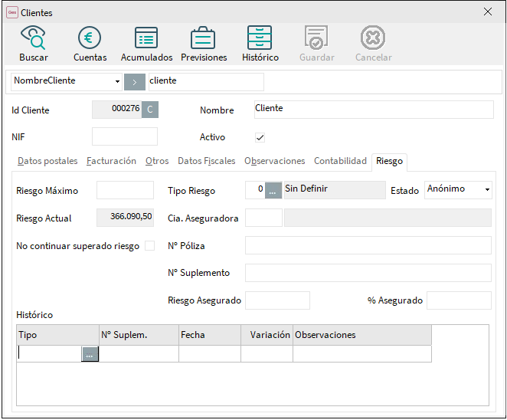The width and height of the screenshot is (507, 420).
Task: Open the Estado dropdown showing Anónimo
Action: 487,189
